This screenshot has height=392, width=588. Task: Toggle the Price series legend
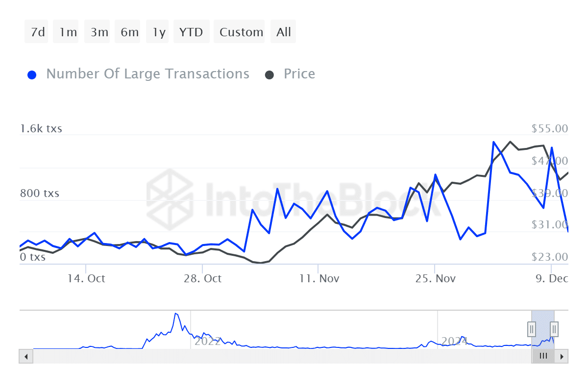click(299, 74)
